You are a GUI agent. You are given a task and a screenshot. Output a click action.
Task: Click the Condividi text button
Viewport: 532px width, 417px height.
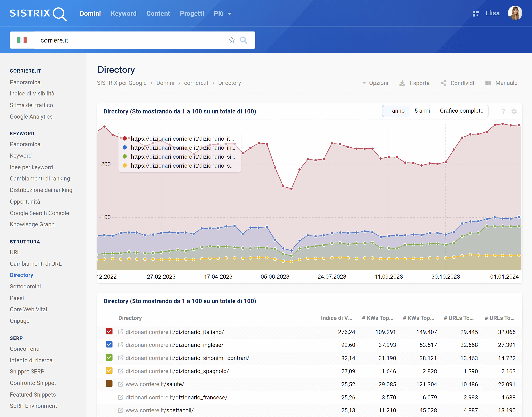click(x=462, y=83)
